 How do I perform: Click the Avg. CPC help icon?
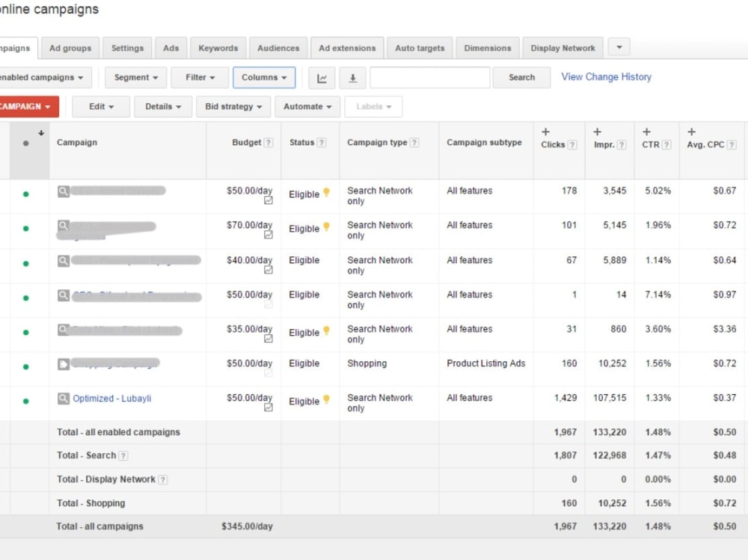pos(732,145)
